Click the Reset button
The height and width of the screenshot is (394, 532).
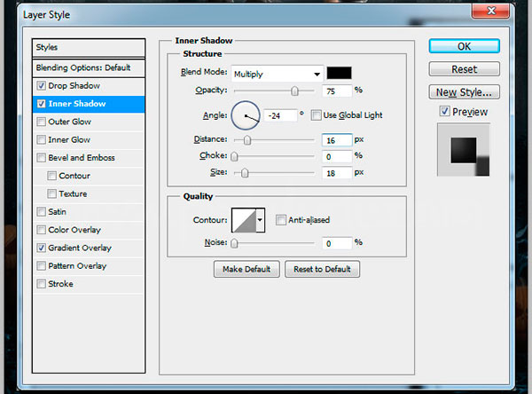pyautogui.click(x=464, y=69)
